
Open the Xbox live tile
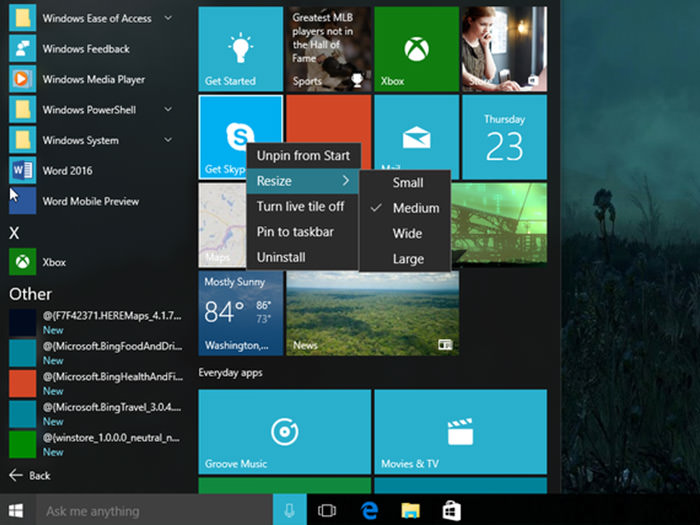click(416, 50)
